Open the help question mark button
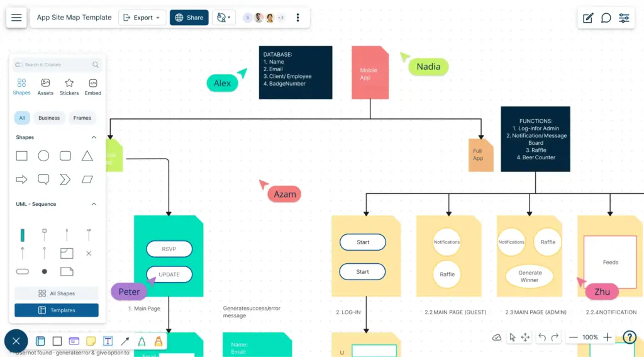 tap(629, 337)
